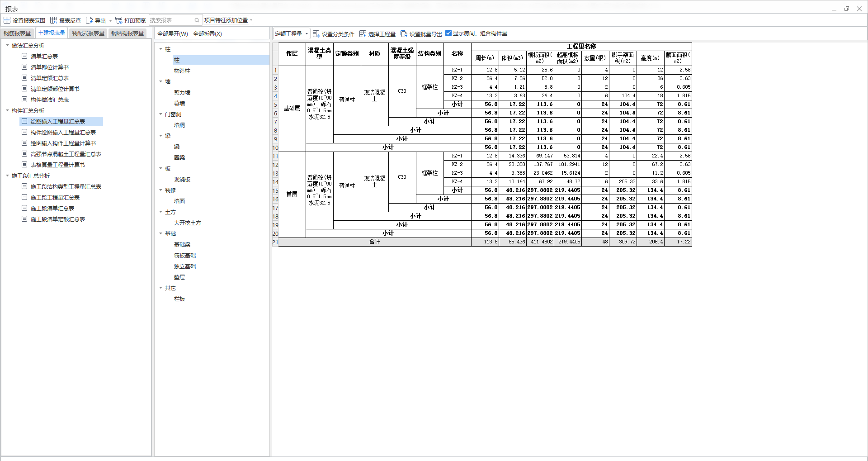Collapse the 土方 category node

click(160, 212)
